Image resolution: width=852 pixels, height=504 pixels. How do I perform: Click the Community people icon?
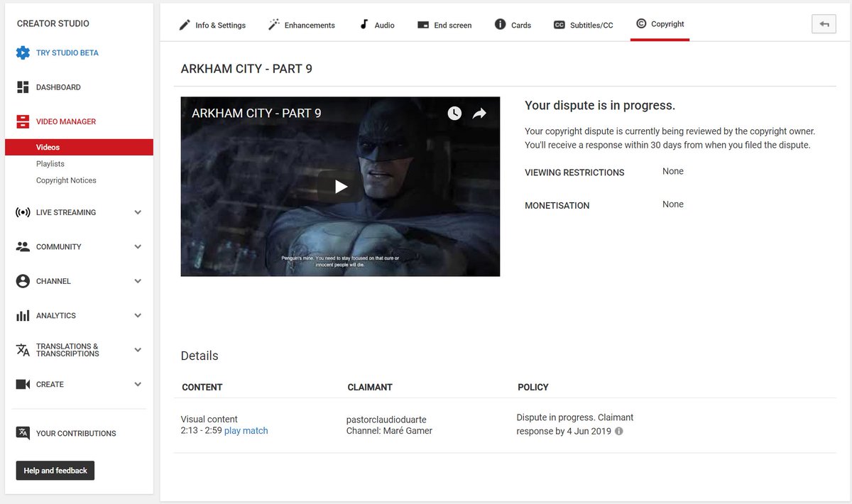[23, 247]
